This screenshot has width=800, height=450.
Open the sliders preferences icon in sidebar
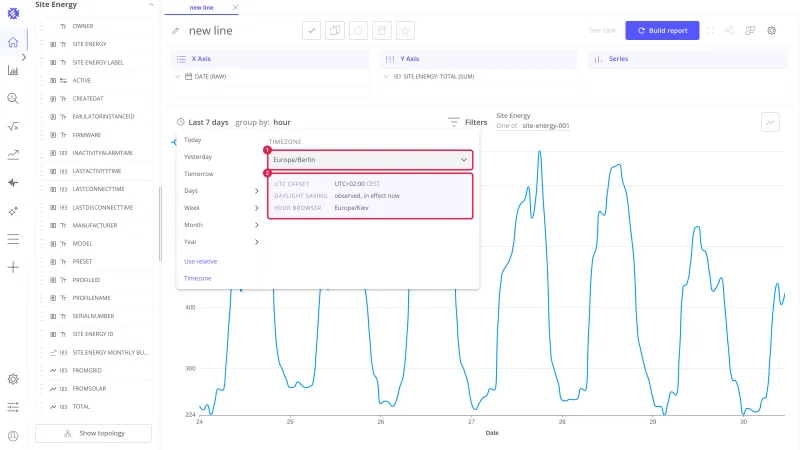click(13, 407)
